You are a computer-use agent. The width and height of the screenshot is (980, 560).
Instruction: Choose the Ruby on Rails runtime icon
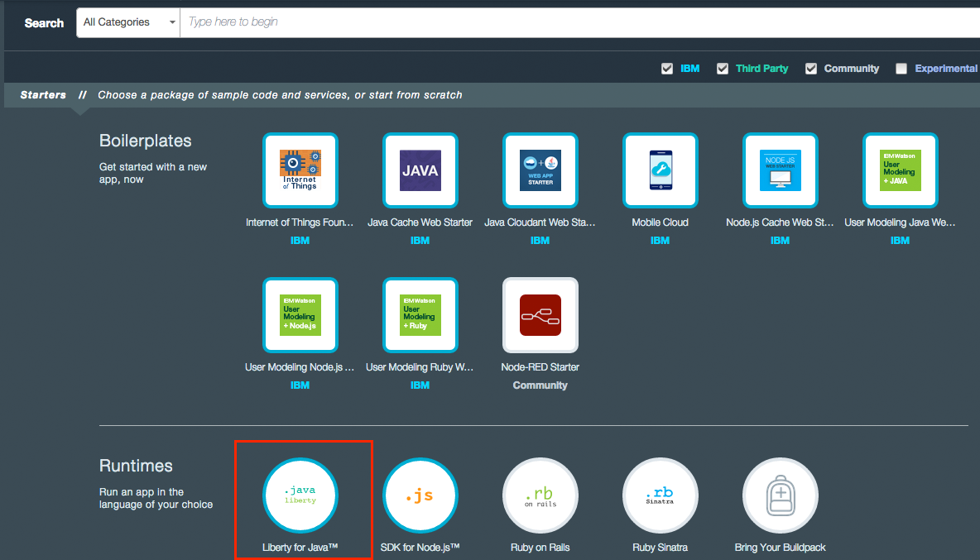tap(540, 495)
